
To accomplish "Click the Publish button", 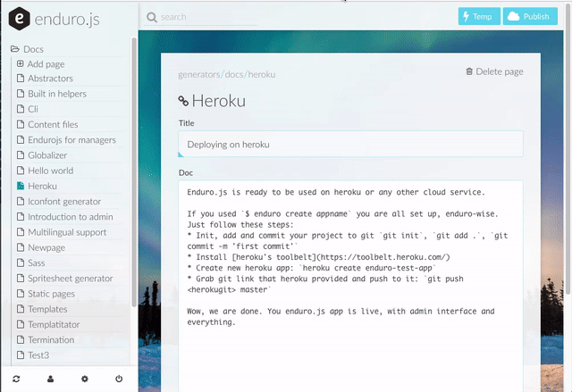I will (530, 16).
